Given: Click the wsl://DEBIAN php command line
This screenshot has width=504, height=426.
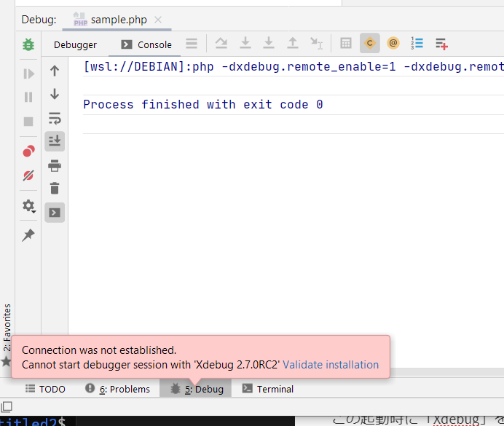Looking at the screenshot, I should pyautogui.click(x=293, y=67).
